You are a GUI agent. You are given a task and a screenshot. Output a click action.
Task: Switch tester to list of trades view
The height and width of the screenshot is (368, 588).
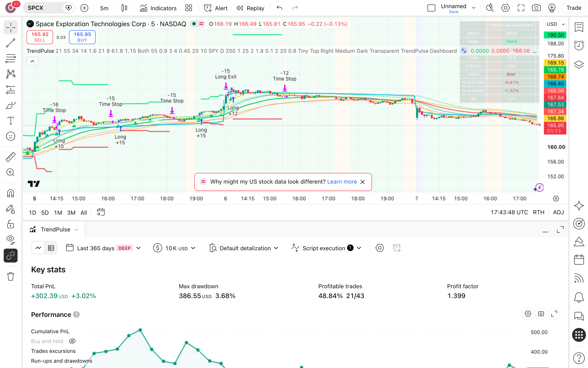point(51,248)
